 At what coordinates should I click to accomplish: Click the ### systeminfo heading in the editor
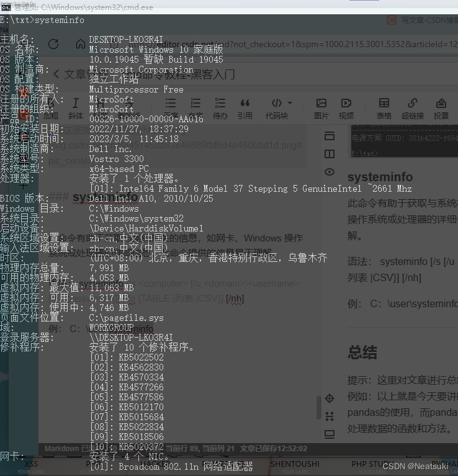pyautogui.click(x=93, y=197)
